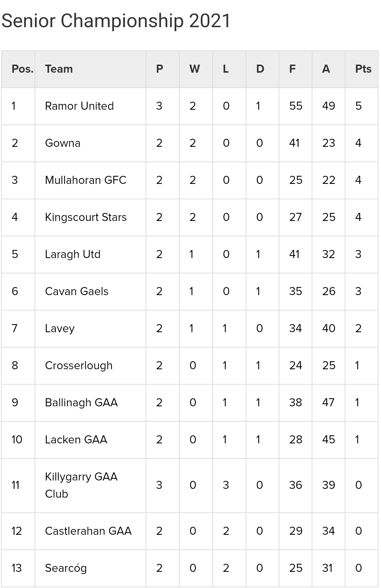Select the Gowna team row
Image resolution: width=381 pixels, height=588 pixels.
coord(63,143)
